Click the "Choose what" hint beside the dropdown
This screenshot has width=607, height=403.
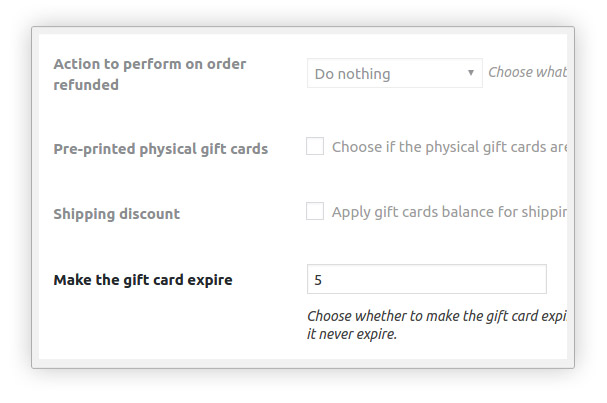click(x=527, y=73)
